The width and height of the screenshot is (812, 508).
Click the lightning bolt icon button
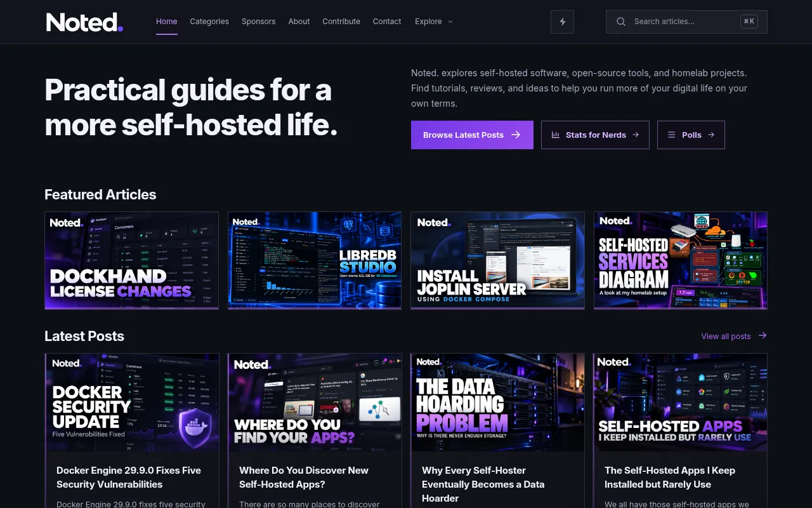pyautogui.click(x=562, y=22)
